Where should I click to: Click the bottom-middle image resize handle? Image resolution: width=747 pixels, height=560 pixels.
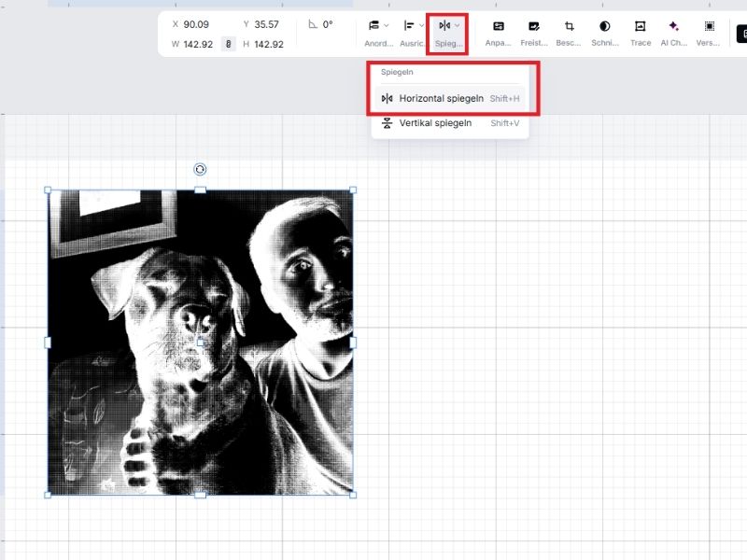click(200, 495)
